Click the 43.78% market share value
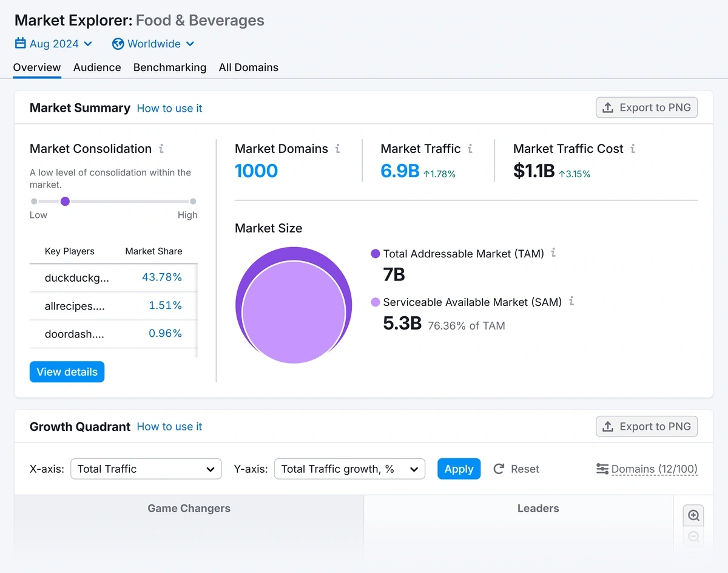The image size is (728, 573). click(162, 277)
